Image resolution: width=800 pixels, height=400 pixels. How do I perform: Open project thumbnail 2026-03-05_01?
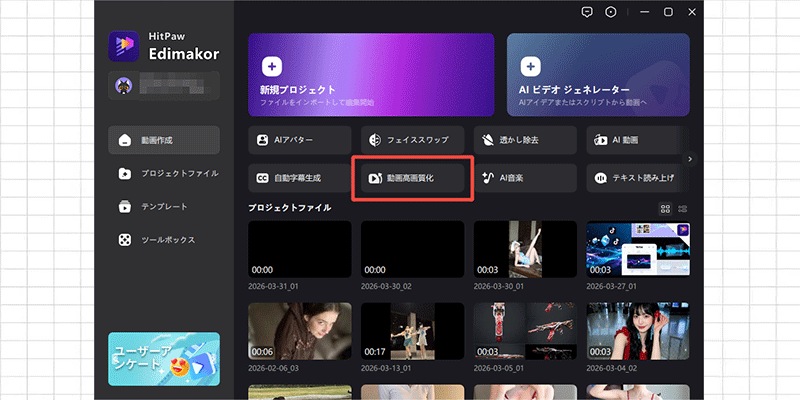tap(526, 331)
